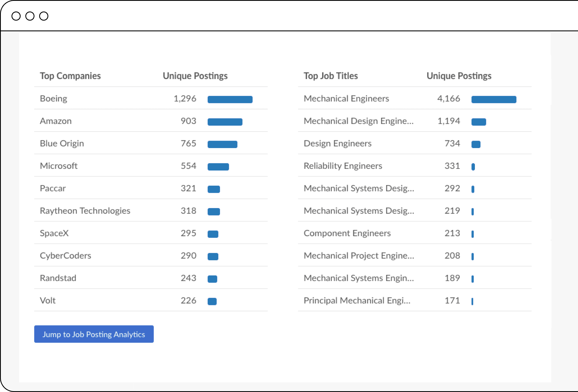Click the Amazon postings bar
This screenshot has width=578, height=392.
click(225, 122)
